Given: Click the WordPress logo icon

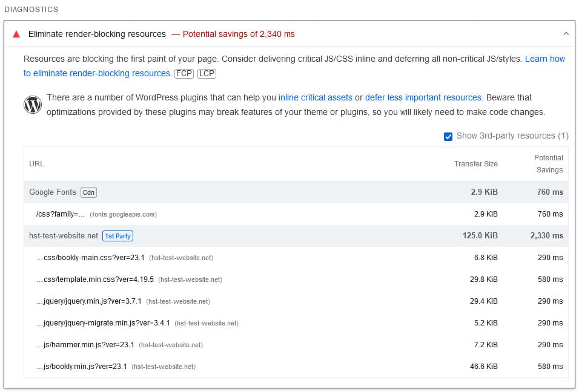Looking at the screenshot, I should pos(33,105).
